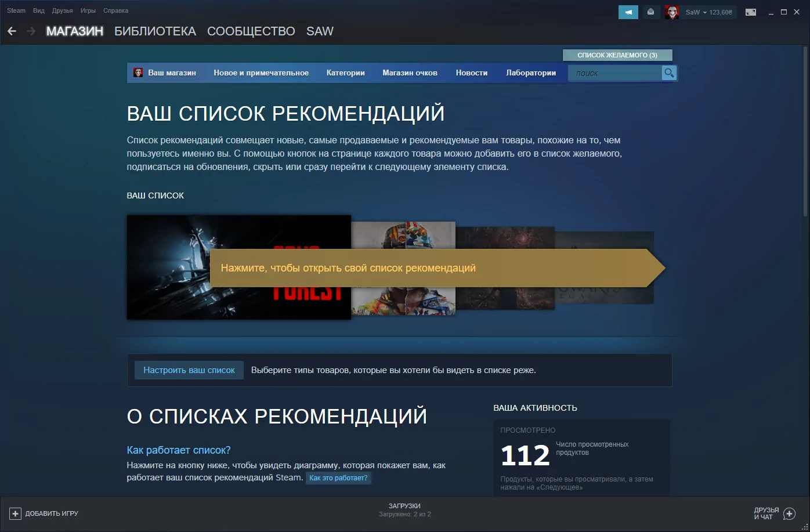
Task: Click the magnifier search icon
Action: click(x=669, y=73)
